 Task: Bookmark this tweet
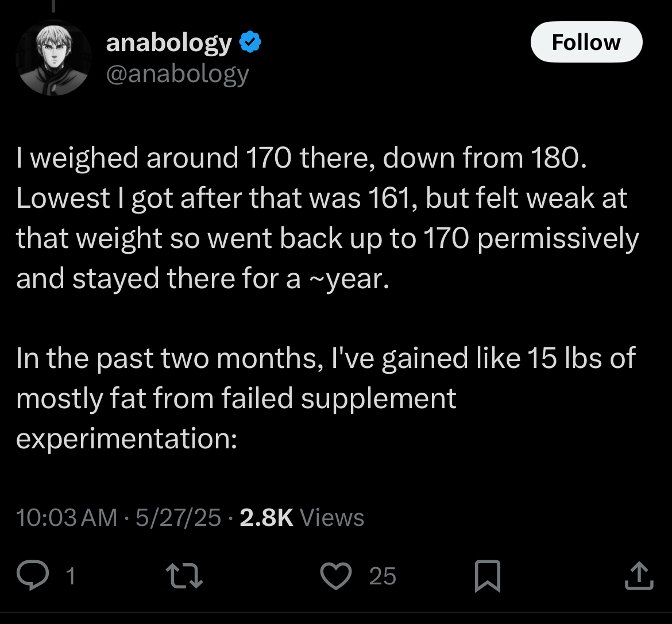click(487, 576)
